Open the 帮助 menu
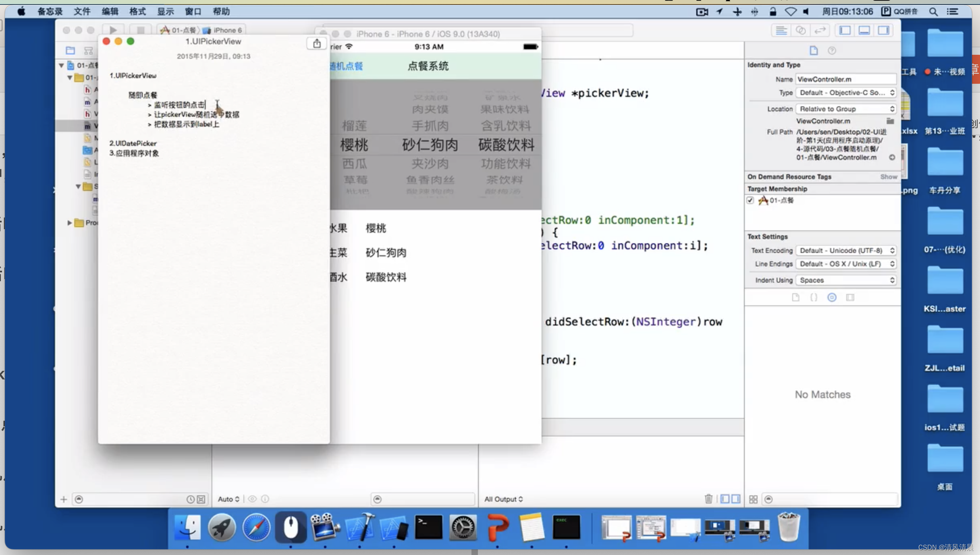 (x=221, y=11)
